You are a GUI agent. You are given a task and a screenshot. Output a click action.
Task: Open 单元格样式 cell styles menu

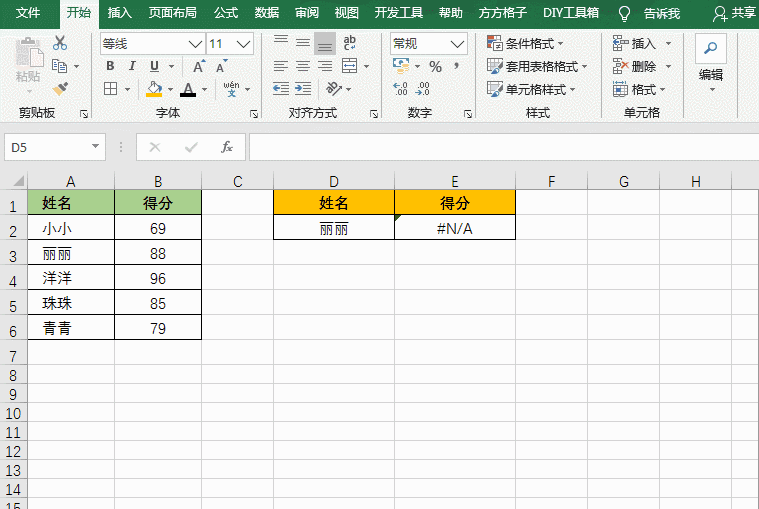(x=531, y=89)
